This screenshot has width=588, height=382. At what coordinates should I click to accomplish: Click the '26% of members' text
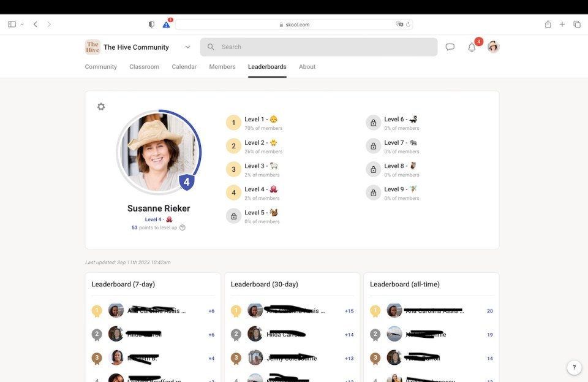coord(263,151)
